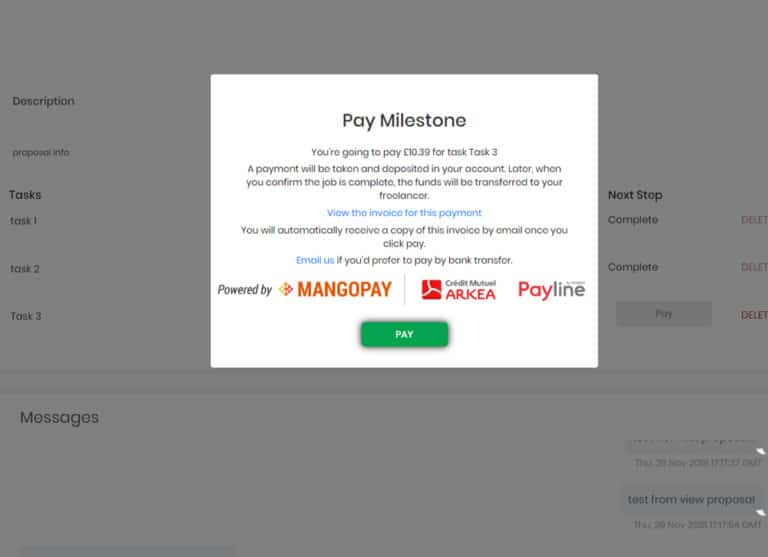The width and height of the screenshot is (768, 557).
Task: Click the Description heading
Action: 44,101
